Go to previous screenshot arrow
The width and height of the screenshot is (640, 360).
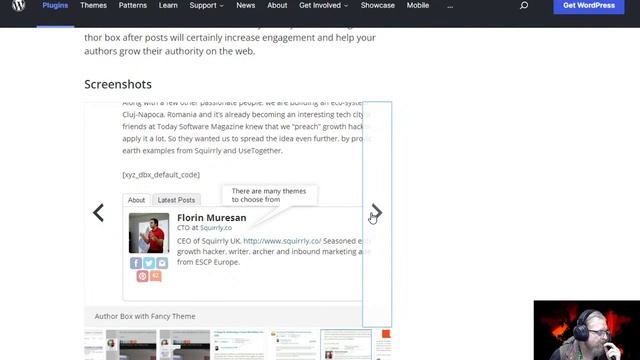pyautogui.click(x=98, y=213)
